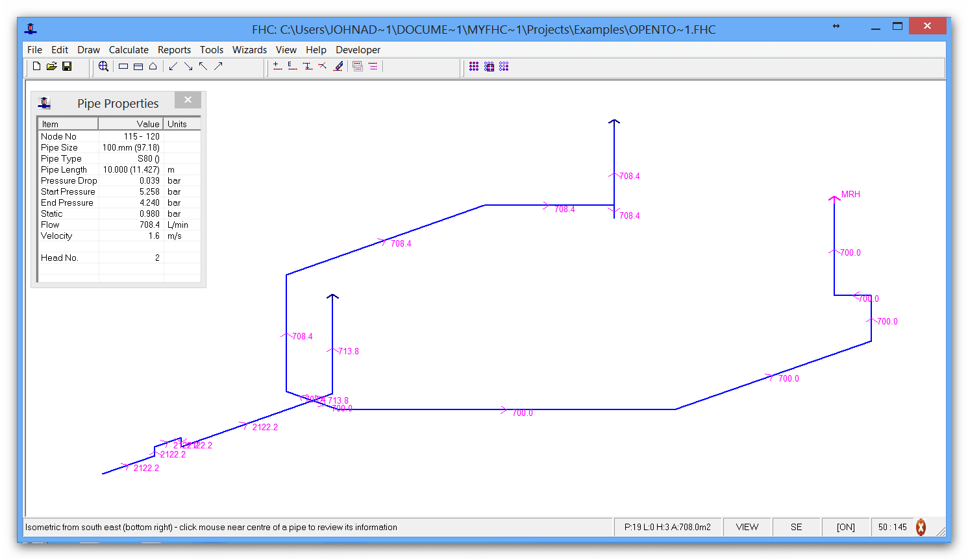Image resolution: width=968 pixels, height=560 pixels.
Task: Click the first dotted grid nozzle icon
Action: [473, 66]
